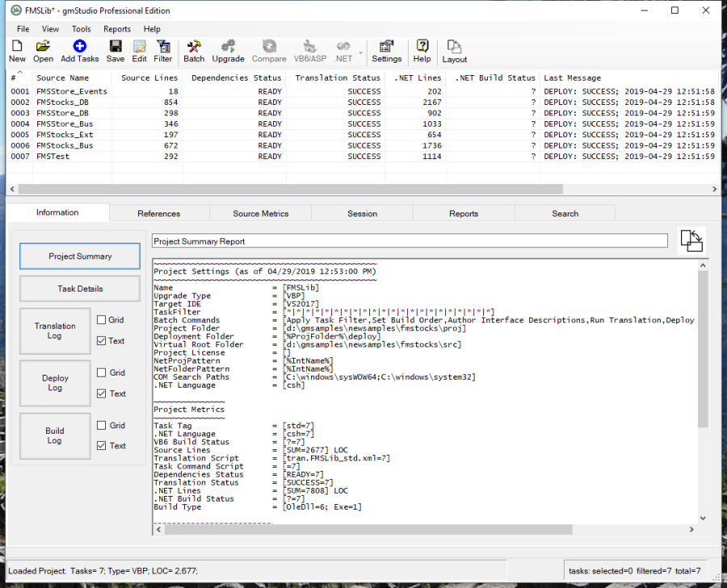Uncheck the Deploy Log Text checkbox
Image resolution: width=727 pixels, height=588 pixels.
[101, 393]
